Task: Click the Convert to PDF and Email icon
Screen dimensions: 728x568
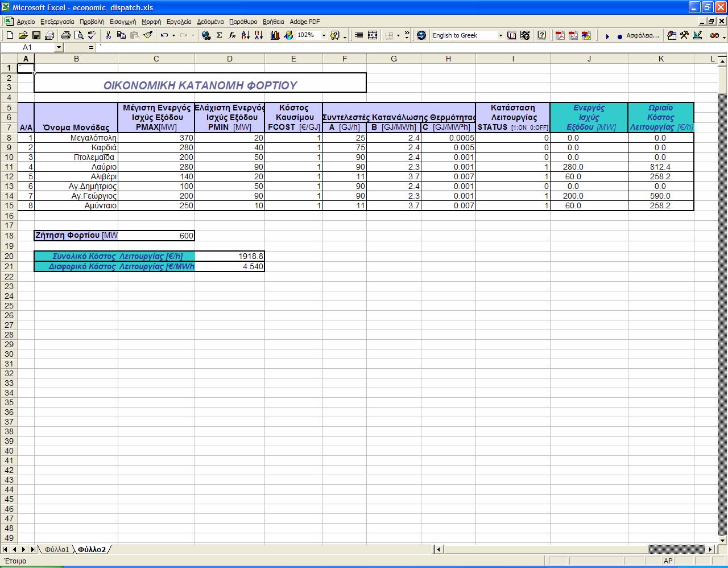Action: [x=573, y=35]
